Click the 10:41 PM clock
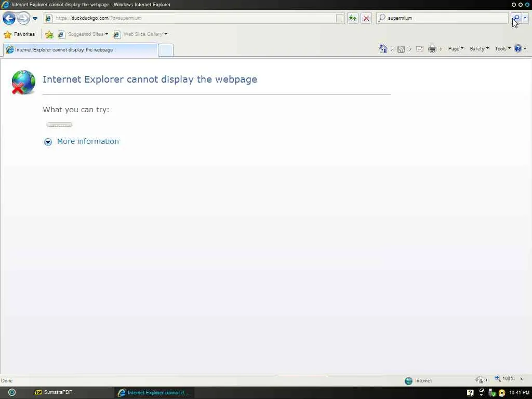Image resolution: width=532 pixels, height=399 pixels. (519, 393)
